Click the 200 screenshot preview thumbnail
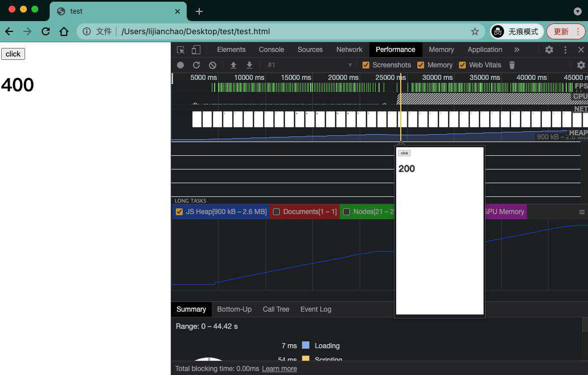Screen dimensions: 588x375 440,231
